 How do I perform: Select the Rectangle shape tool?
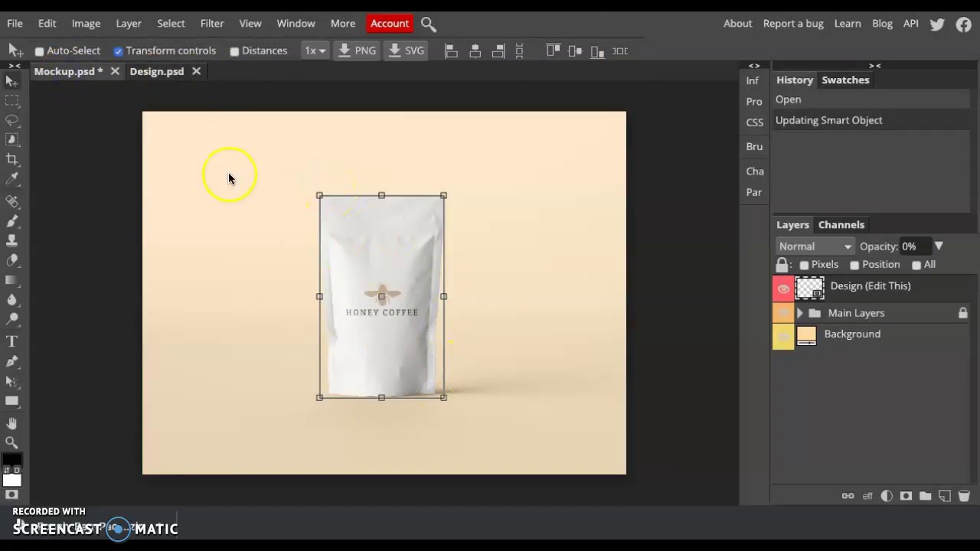(x=11, y=401)
